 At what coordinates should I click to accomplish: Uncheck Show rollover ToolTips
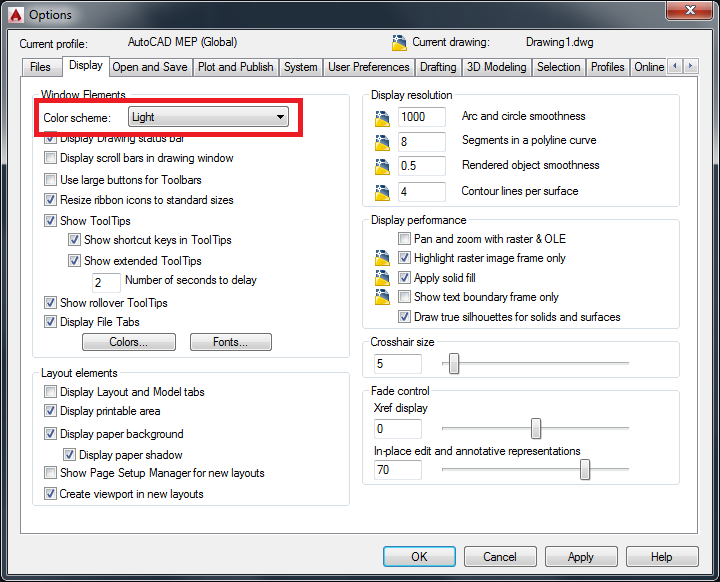(50, 302)
